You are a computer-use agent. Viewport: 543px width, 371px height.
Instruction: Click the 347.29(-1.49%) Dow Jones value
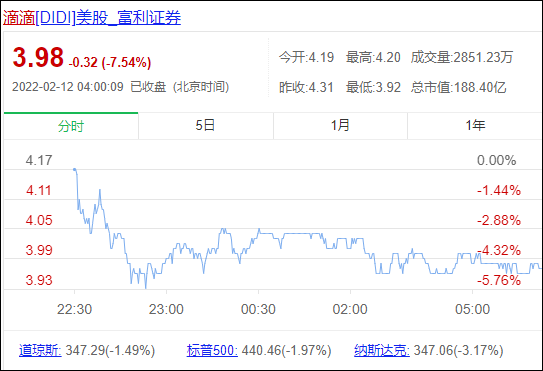click(110, 350)
